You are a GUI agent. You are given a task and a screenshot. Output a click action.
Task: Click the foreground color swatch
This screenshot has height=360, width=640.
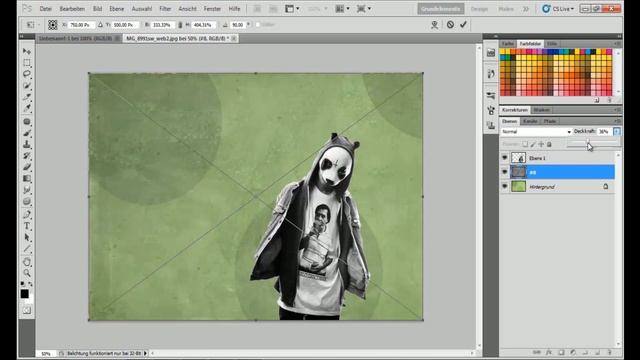(x=24, y=293)
